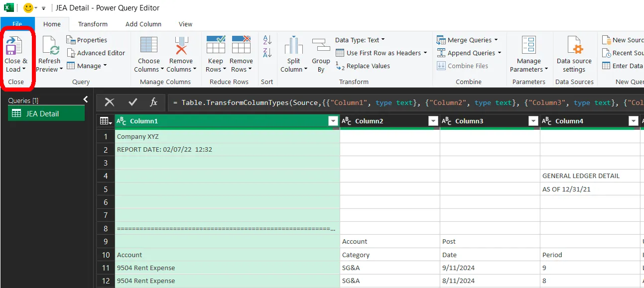Image resolution: width=644 pixels, height=288 pixels.
Task: Open the Manage query dropdown
Action: pos(87,66)
